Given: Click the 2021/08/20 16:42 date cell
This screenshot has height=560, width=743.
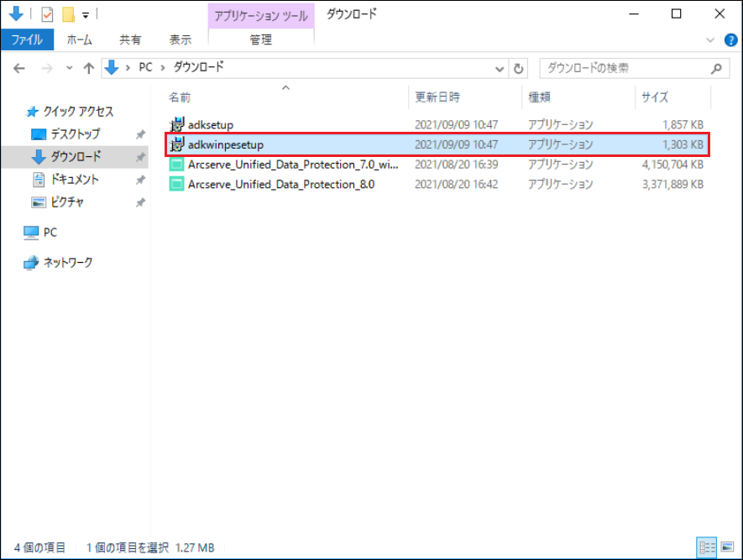Looking at the screenshot, I should point(457,185).
